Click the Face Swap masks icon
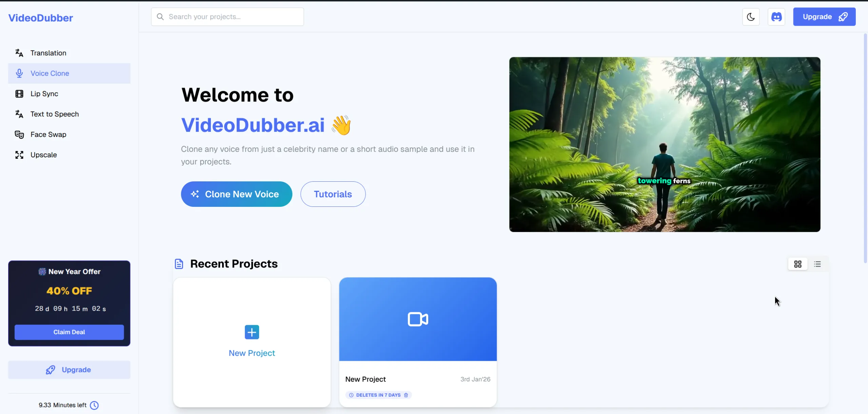Image resolution: width=868 pixels, height=414 pixels. pos(19,135)
